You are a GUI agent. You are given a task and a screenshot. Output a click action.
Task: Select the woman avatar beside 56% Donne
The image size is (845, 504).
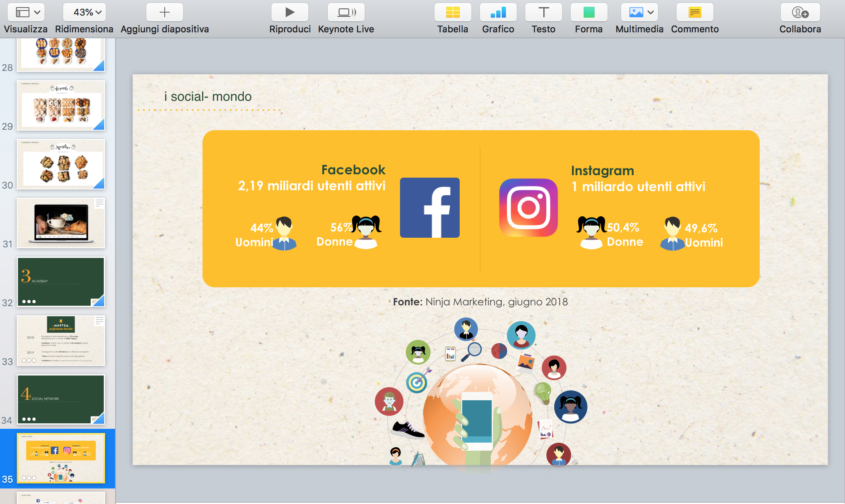(367, 232)
